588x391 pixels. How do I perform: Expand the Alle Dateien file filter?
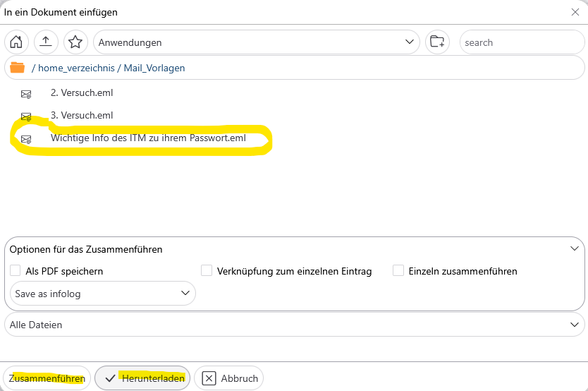pyautogui.click(x=294, y=325)
